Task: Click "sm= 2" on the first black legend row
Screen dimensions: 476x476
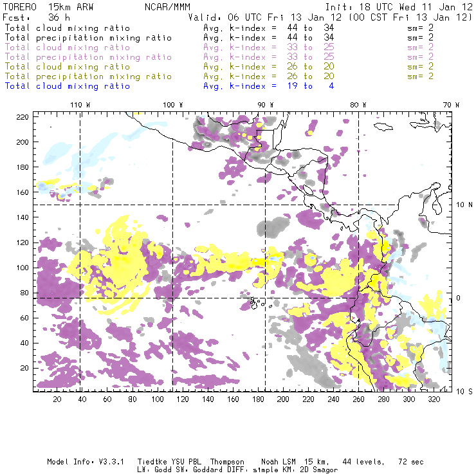Action: (421, 28)
